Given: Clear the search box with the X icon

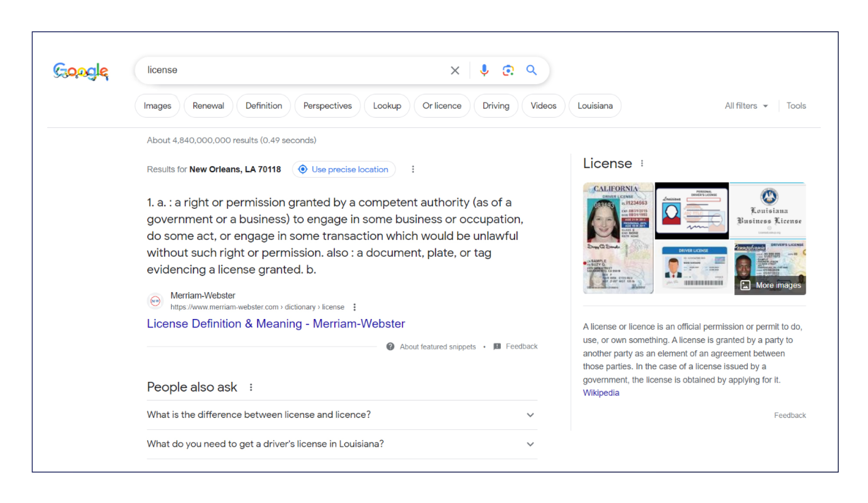Looking at the screenshot, I should tap(454, 70).
